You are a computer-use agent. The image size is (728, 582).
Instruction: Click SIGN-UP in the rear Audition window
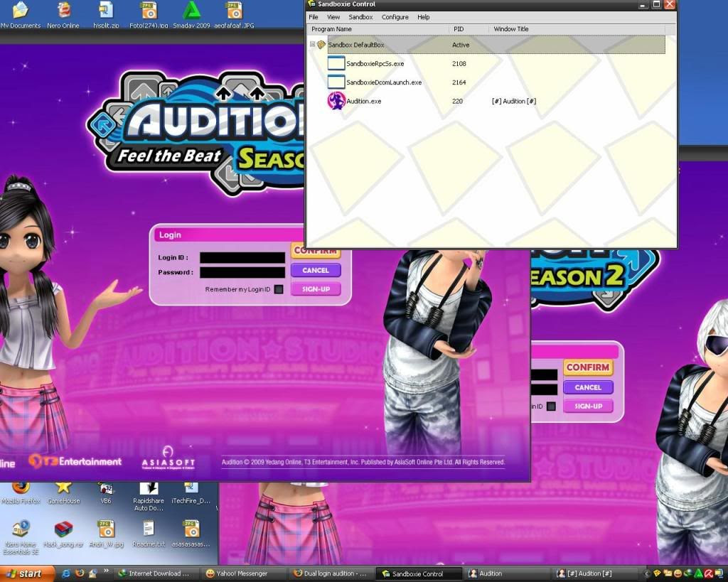pos(588,406)
